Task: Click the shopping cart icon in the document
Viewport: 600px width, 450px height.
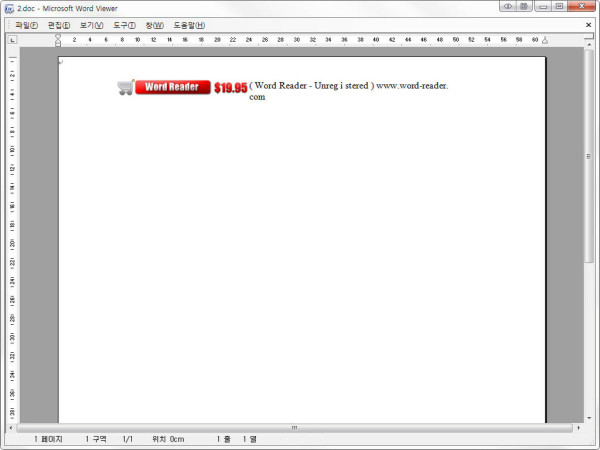Action: point(125,87)
